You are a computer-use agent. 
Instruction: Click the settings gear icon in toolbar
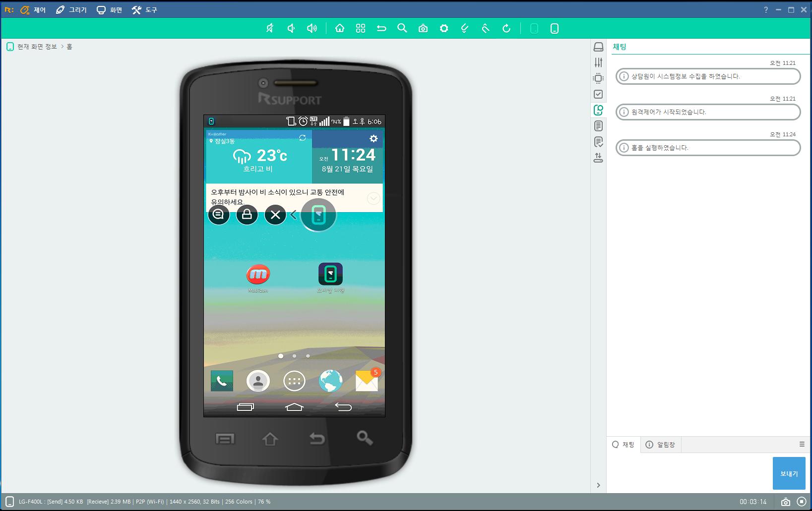click(x=444, y=28)
